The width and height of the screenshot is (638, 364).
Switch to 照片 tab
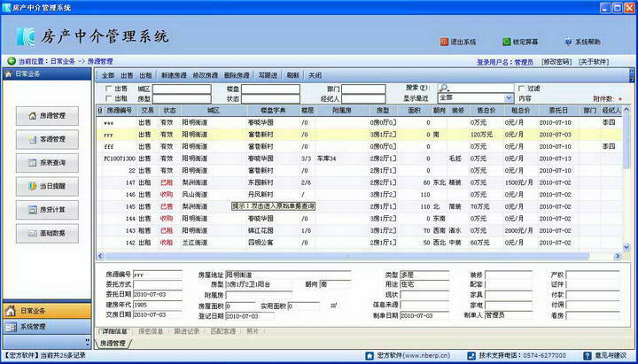(253, 331)
